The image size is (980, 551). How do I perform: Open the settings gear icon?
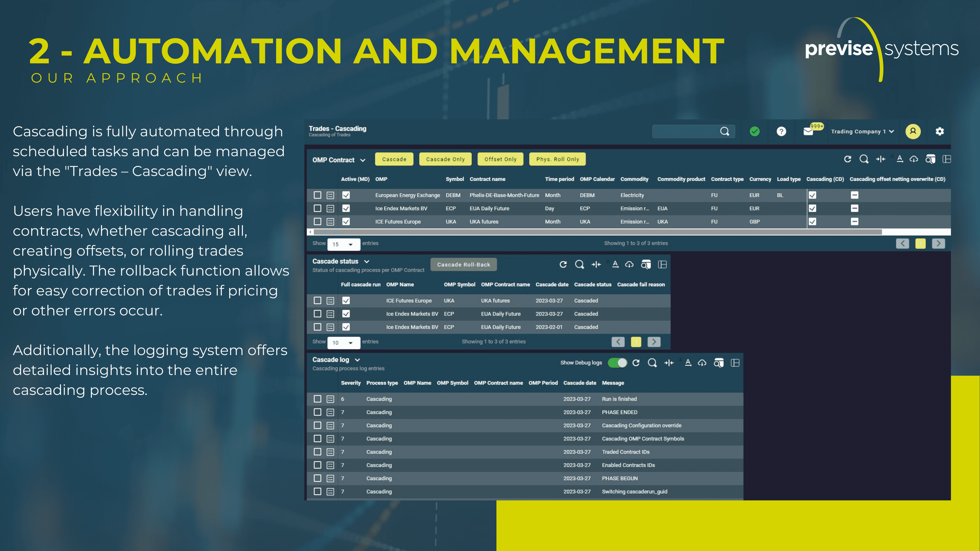940,132
